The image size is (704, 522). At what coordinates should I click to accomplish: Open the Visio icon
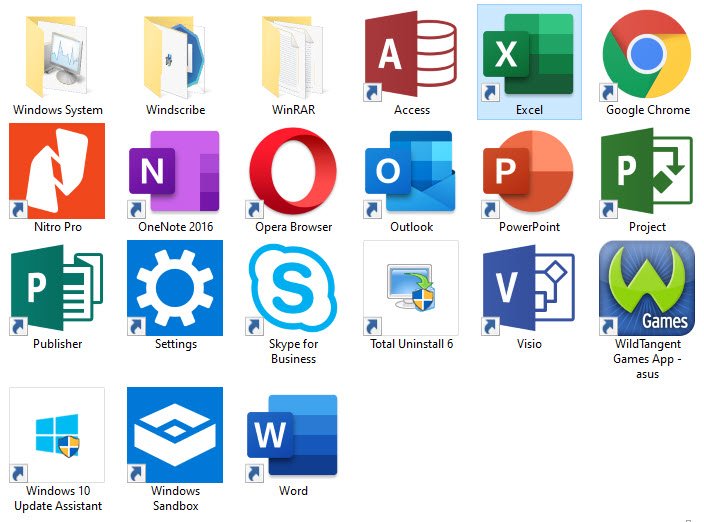[528, 289]
